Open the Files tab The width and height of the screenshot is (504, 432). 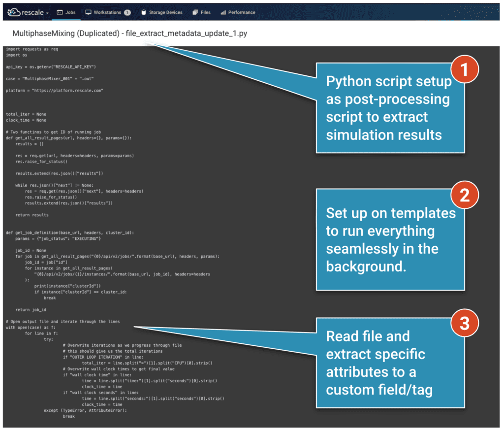pos(201,12)
